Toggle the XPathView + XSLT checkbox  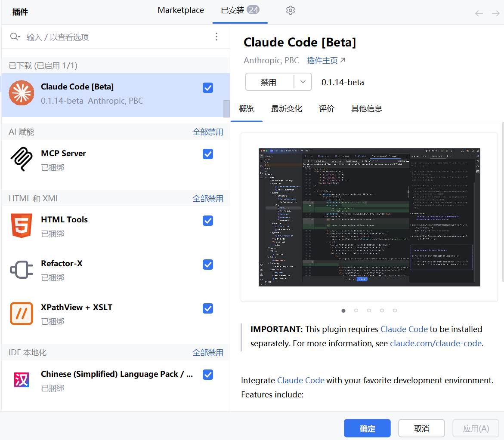tap(208, 308)
